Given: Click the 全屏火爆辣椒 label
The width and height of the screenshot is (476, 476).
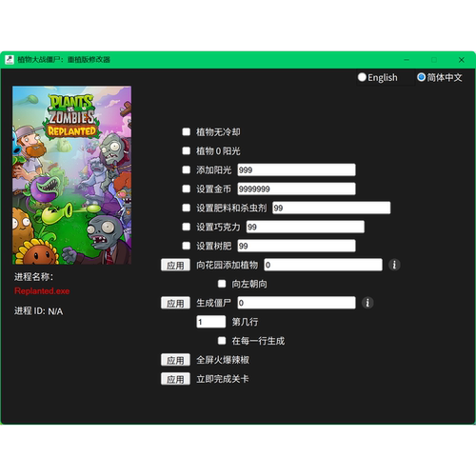Looking at the screenshot, I should point(223,360).
